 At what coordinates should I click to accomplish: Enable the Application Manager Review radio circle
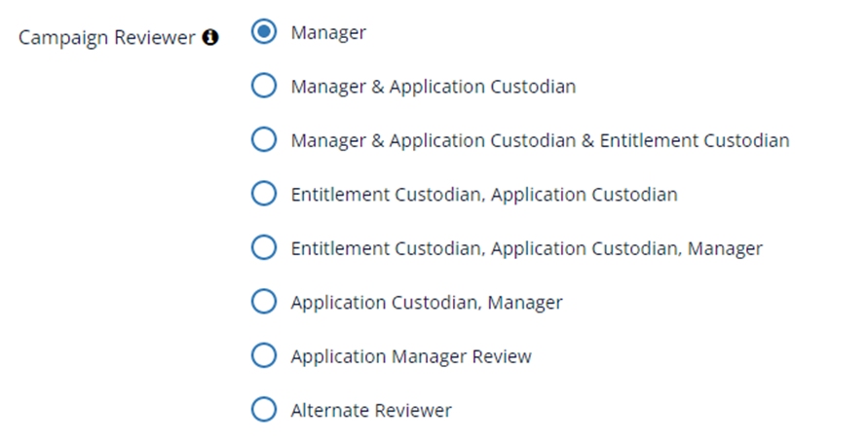click(x=264, y=355)
